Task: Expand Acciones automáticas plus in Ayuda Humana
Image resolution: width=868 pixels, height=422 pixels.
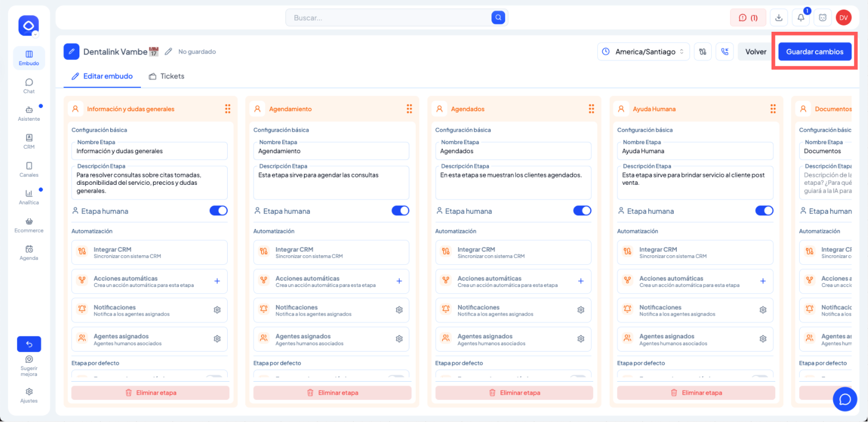Action: point(763,281)
